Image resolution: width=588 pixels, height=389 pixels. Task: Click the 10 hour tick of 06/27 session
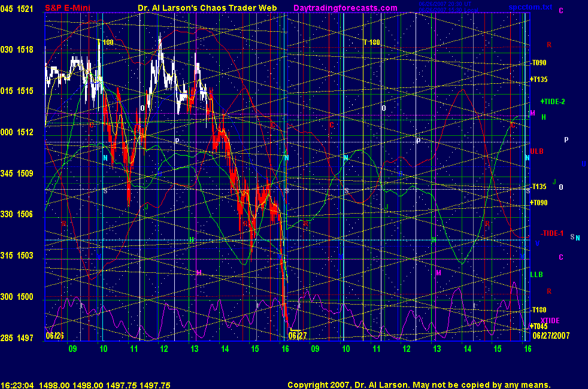(x=345, y=349)
